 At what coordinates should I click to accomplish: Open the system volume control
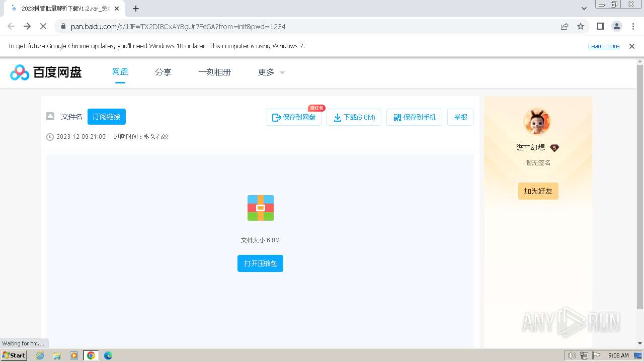coord(572,355)
